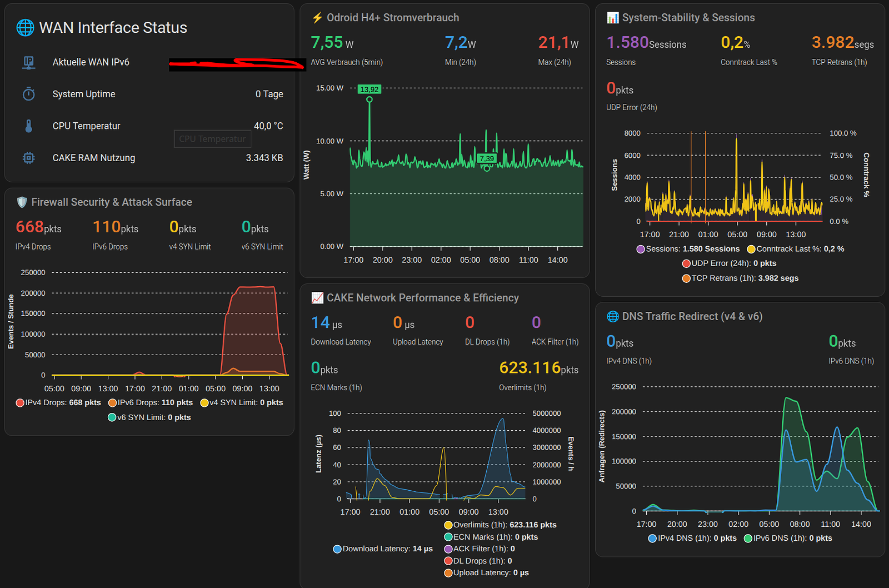Toggle IPv6 DNS (1h) legend entry
The height and width of the screenshot is (588, 889).
(788, 538)
